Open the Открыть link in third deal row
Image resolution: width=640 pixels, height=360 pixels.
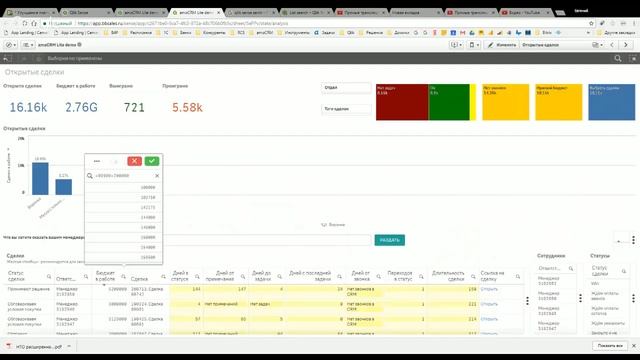click(489, 319)
